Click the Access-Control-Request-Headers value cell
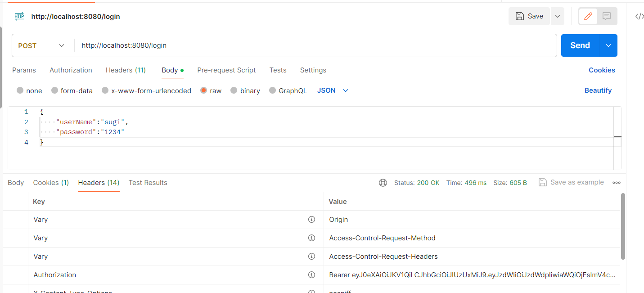The width and height of the screenshot is (644, 293). (x=472, y=257)
